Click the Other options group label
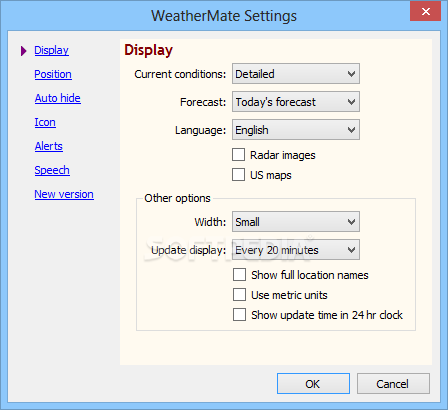This screenshot has width=448, height=410. click(177, 198)
